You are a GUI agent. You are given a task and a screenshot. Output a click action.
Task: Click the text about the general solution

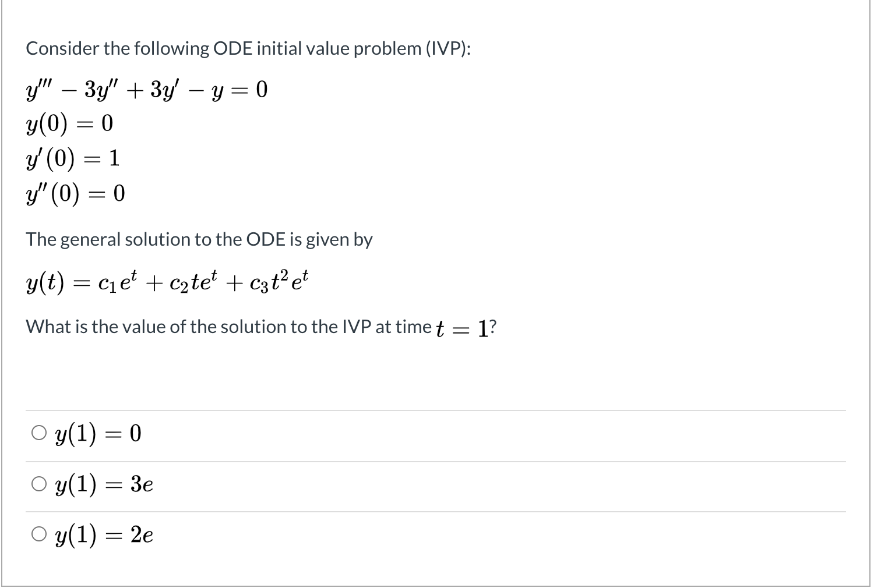(199, 239)
